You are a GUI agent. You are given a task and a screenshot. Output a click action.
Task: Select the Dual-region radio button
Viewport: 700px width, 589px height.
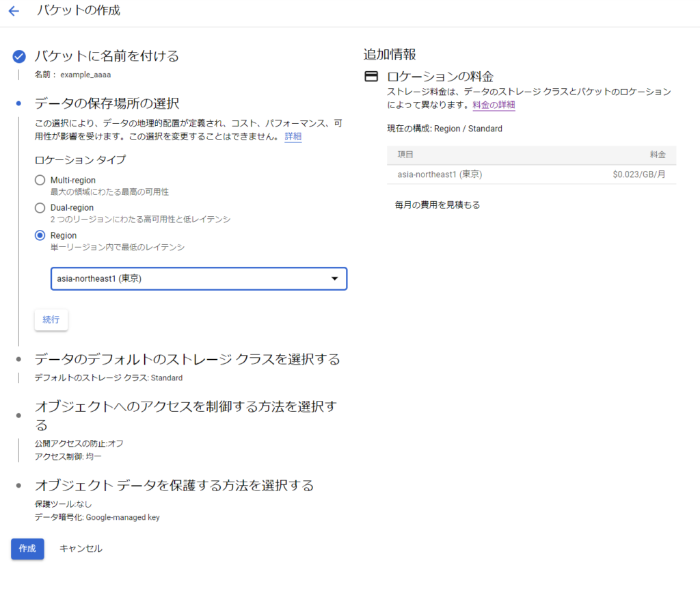point(40,207)
